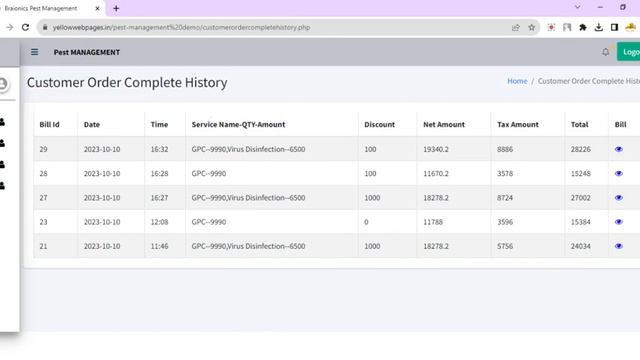Share this page from the address bar

[x=516, y=27]
